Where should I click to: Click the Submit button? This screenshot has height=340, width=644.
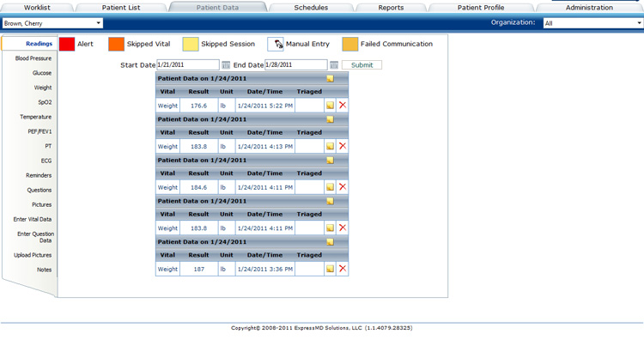[x=361, y=65]
